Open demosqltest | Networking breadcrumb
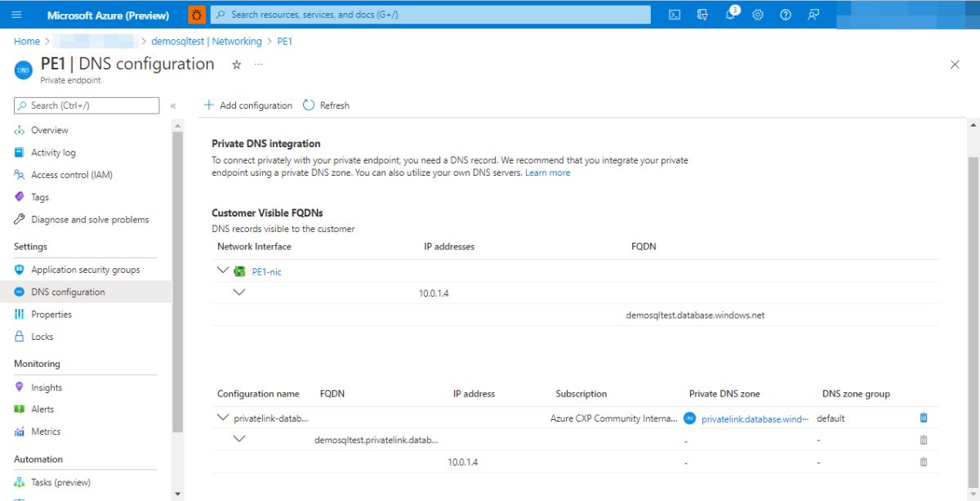Viewport: 980px width, 501px height. tap(207, 41)
